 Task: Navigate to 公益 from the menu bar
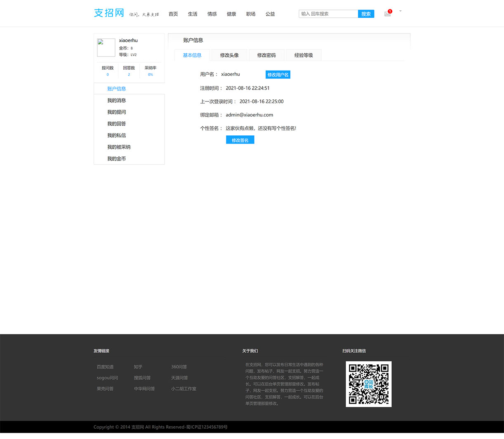pyautogui.click(x=270, y=14)
